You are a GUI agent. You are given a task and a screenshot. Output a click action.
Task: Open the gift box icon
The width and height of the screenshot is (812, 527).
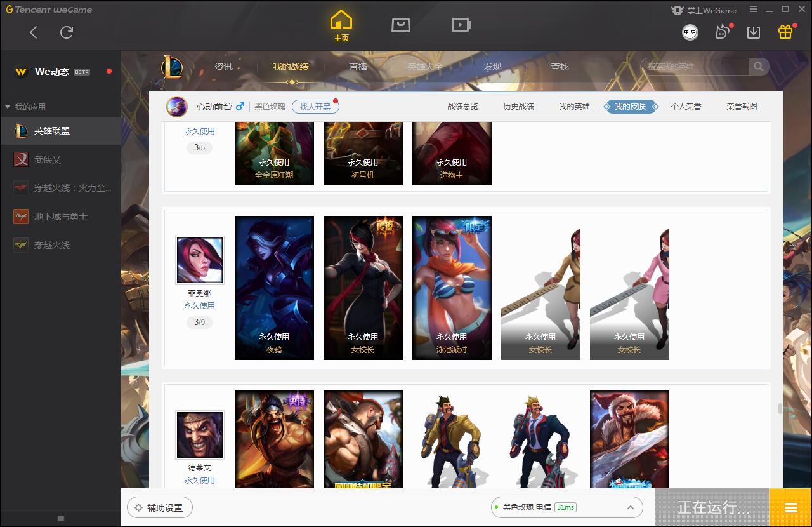coord(785,32)
